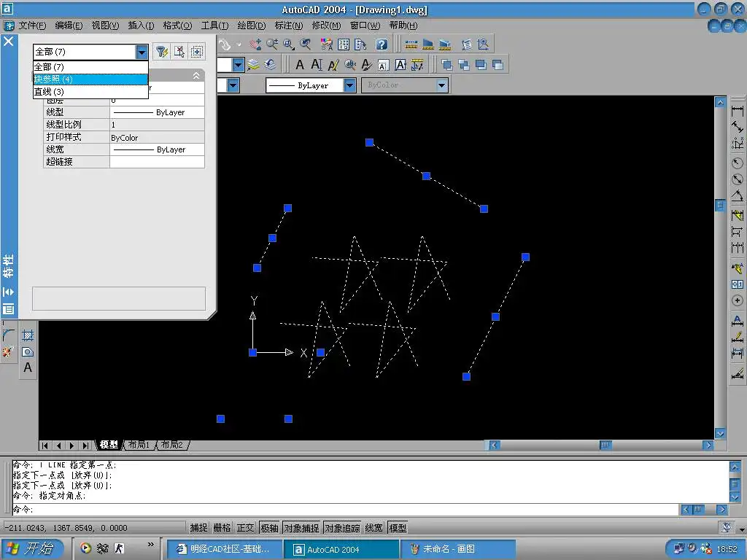Switch to 明经CAD社区 taskbar window
This screenshot has width=747, height=560.
tap(224, 549)
